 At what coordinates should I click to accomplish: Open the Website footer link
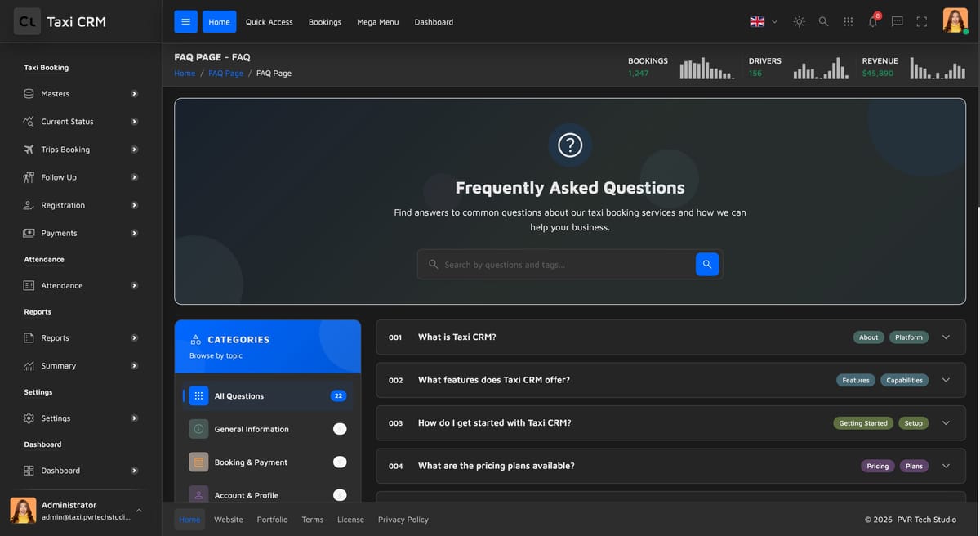tap(229, 520)
